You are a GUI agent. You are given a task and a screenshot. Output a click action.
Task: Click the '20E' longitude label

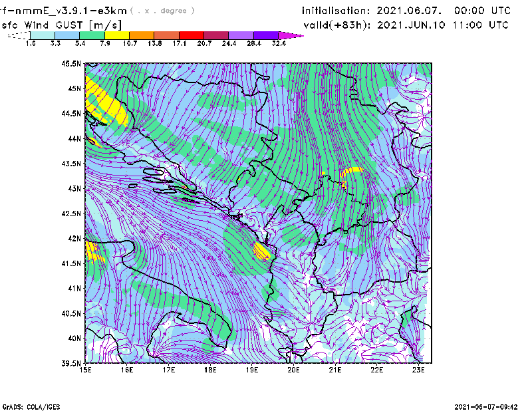[293, 370]
